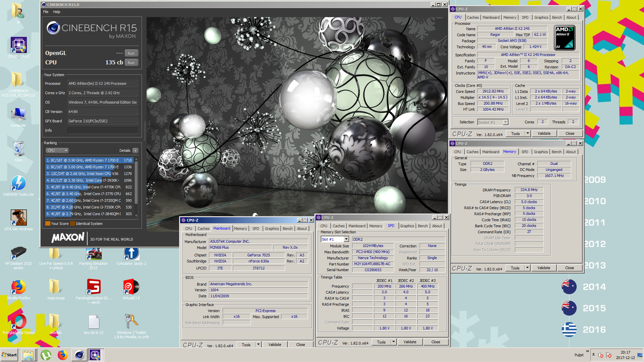Click the Identical System swatch

pyautogui.click(x=72, y=224)
